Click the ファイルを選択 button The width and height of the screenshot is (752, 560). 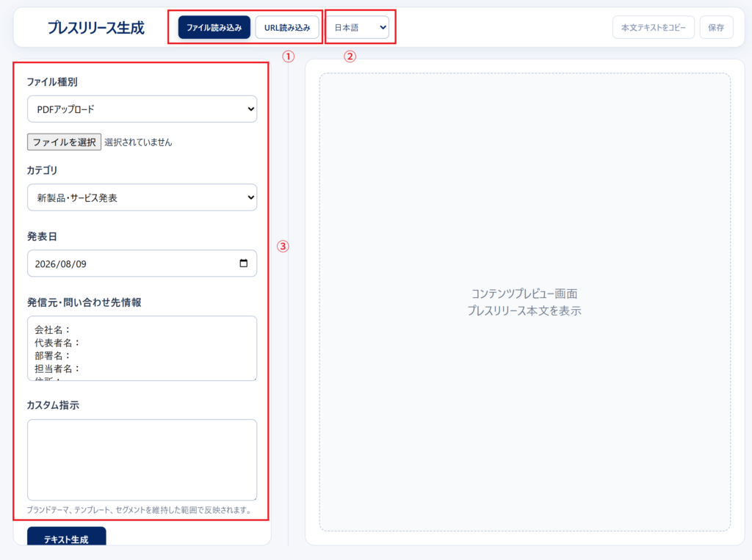click(x=65, y=142)
